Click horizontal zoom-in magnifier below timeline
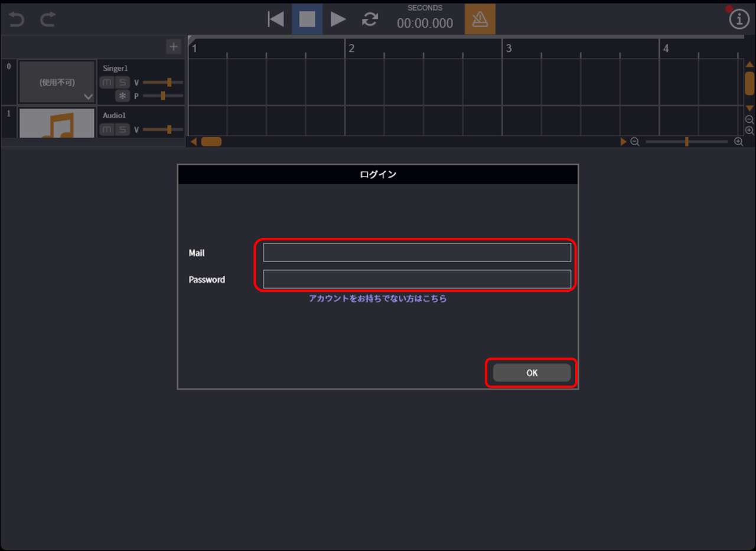 click(x=738, y=142)
